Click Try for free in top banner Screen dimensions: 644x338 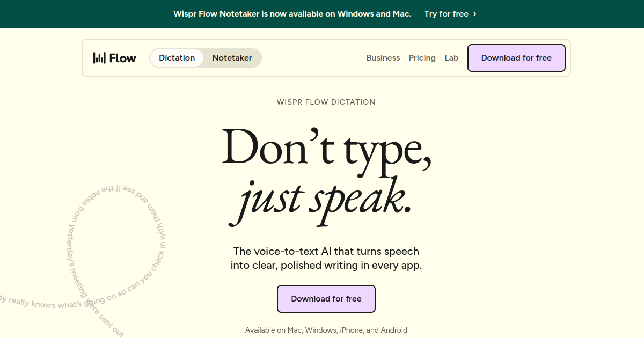(x=447, y=14)
